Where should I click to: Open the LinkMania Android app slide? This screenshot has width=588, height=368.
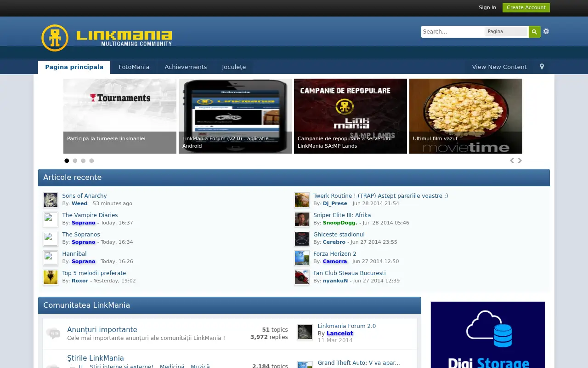(235, 116)
